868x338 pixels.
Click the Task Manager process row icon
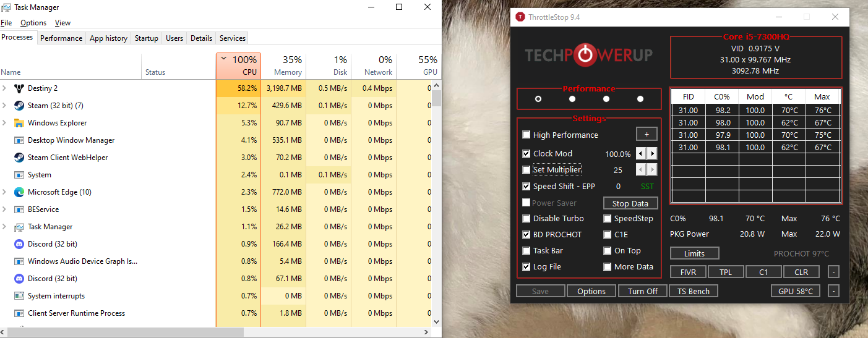[x=19, y=227]
